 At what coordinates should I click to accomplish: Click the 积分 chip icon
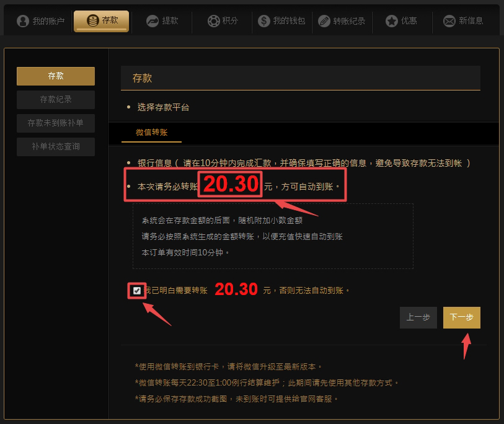[213, 21]
